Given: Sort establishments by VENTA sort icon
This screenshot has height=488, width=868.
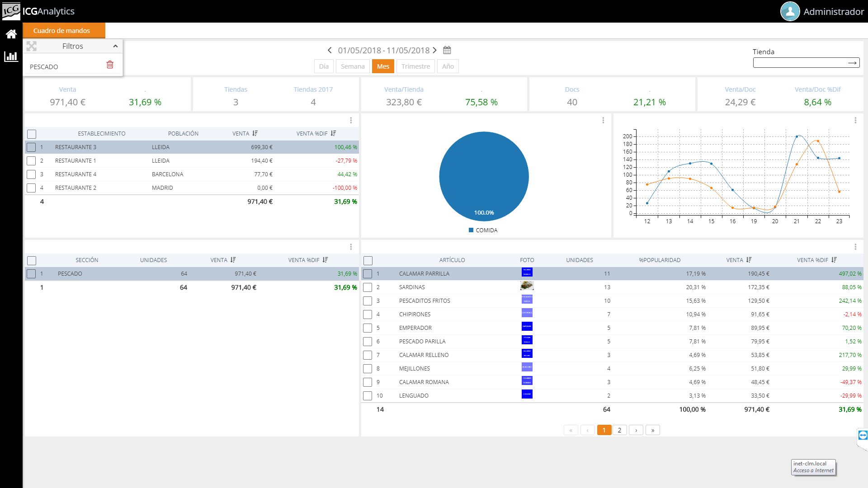Looking at the screenshot, I should [x=255, y=133].
